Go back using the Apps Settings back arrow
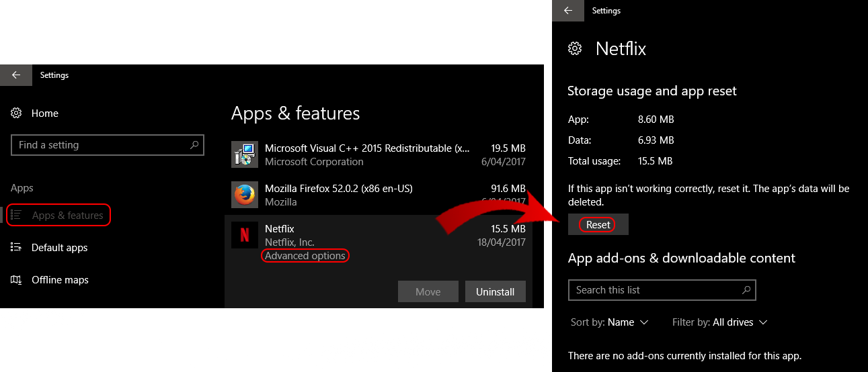This screenshot has height=372, width=868. tap(16, 75)
